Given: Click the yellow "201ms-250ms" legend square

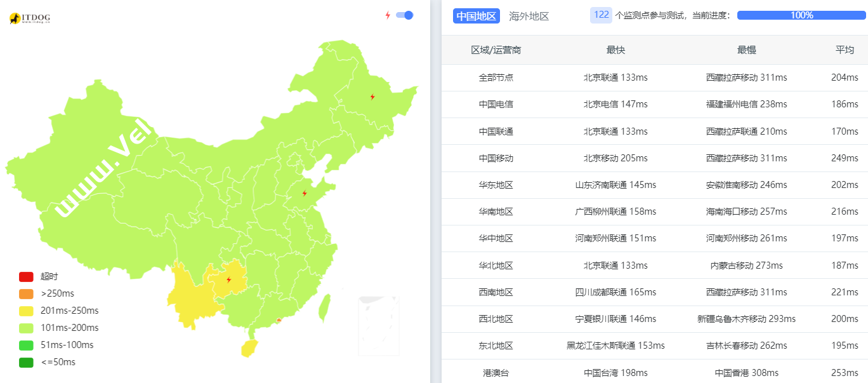Looking at the screenshot, I should tap(26, 311).
